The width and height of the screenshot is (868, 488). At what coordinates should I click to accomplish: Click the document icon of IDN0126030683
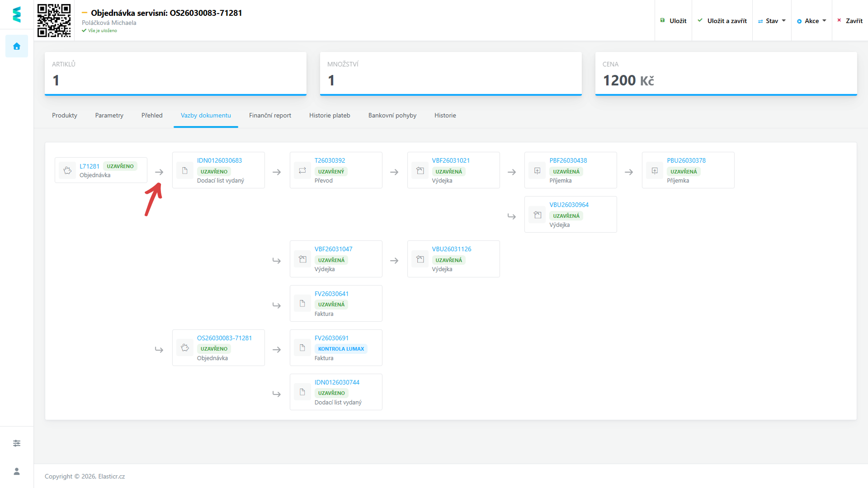(x=184, y=170)
